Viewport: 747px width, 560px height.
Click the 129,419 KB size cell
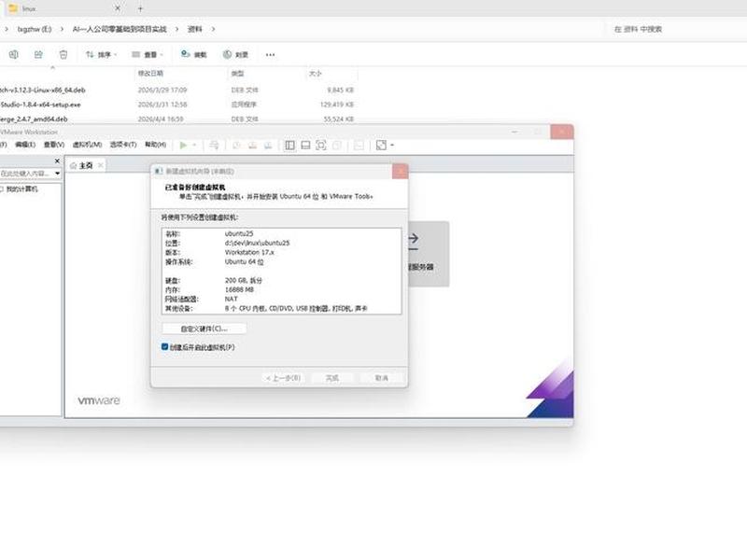tap(337, 105)
